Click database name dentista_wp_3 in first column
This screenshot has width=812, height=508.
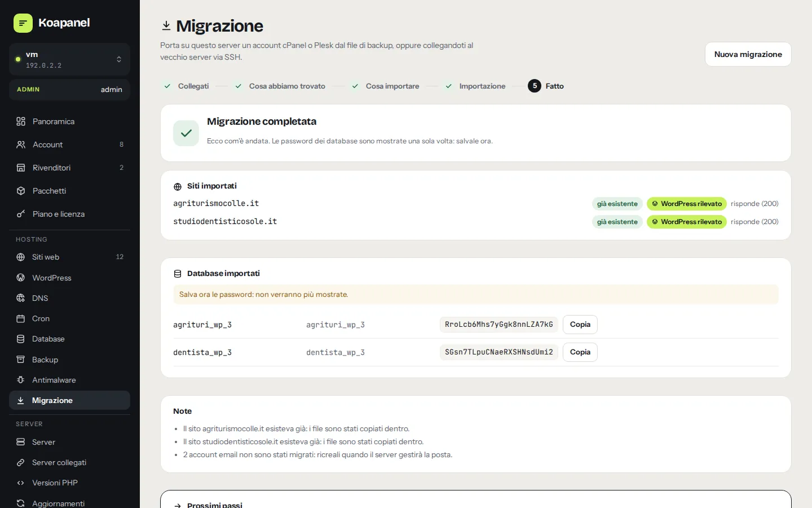[202, 353]
